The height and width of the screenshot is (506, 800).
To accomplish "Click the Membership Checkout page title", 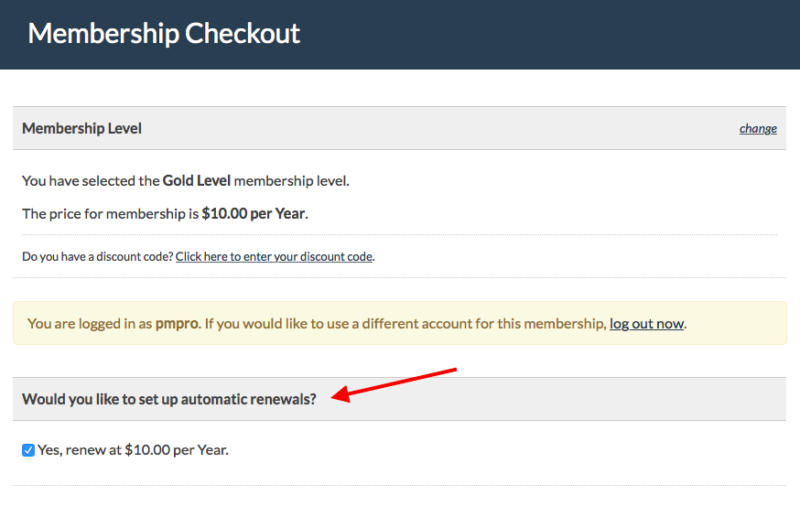I will [x=164, y=34].
